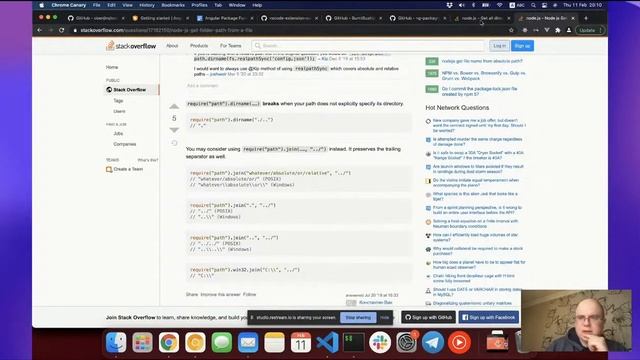
Task: Open the Window menu
Action: tap(237, 5)
